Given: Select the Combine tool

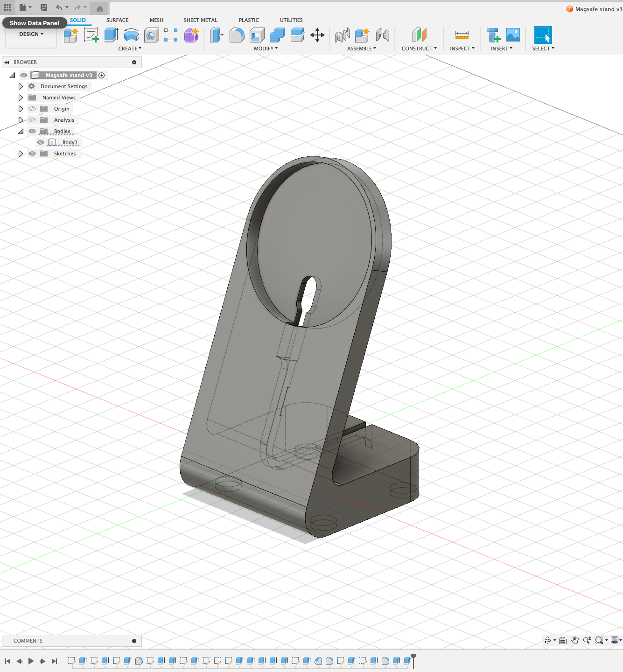Looking at the screenshot, I should pos(277,35).
